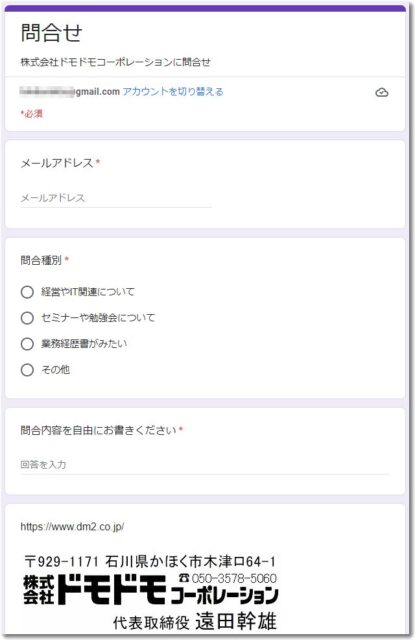Click the 問合種別 question label
The height and width of the screenshot is (640, 415).
pos(41,260)
